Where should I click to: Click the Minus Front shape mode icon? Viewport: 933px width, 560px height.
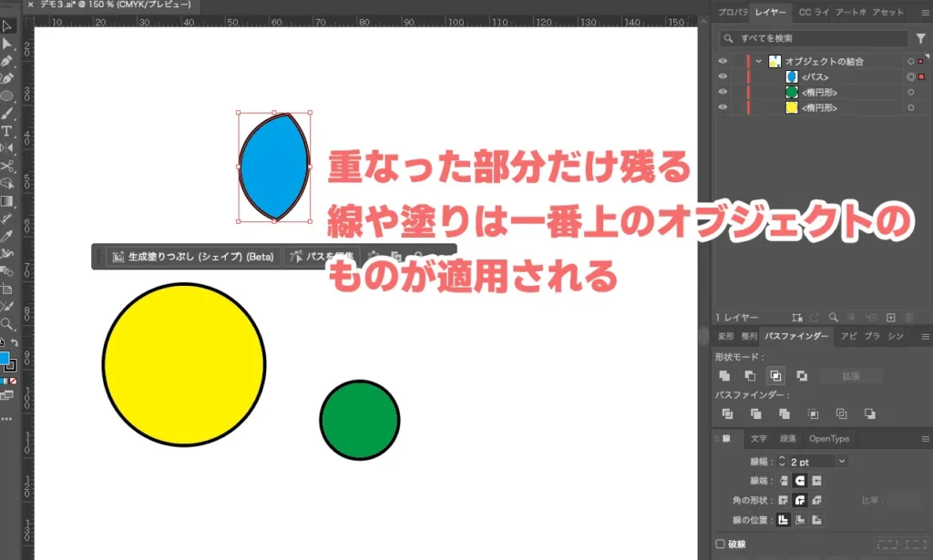point(750,376)
